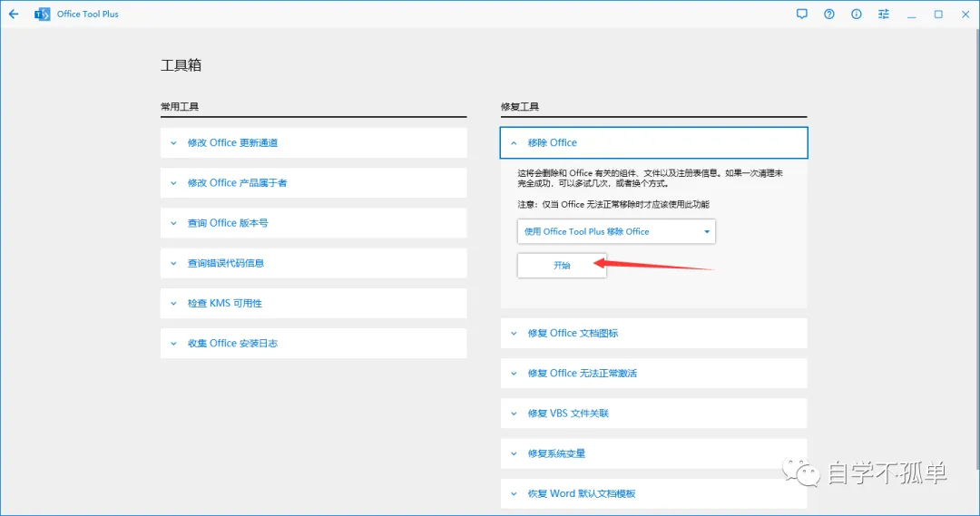Viewport: 980px width, 516px height.
Task: Click the 修复工具 heading
Action: [x=520, y=107]
